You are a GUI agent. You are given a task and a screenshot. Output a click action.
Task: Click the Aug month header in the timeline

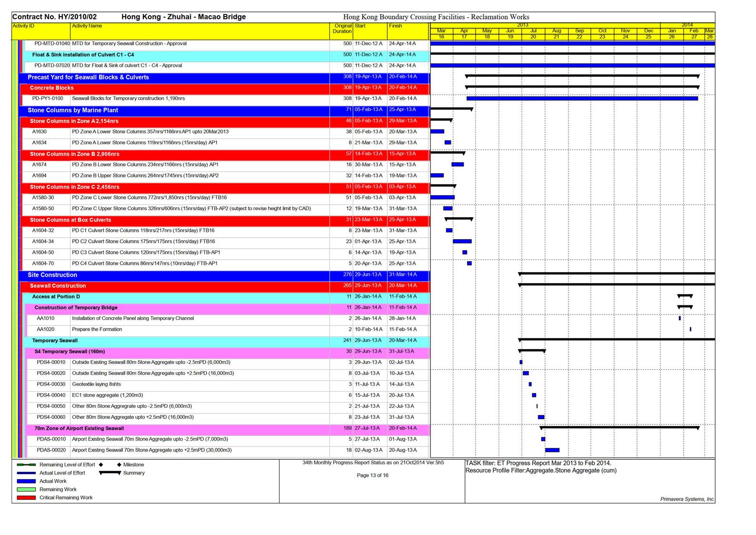click(x=557, y=30)
